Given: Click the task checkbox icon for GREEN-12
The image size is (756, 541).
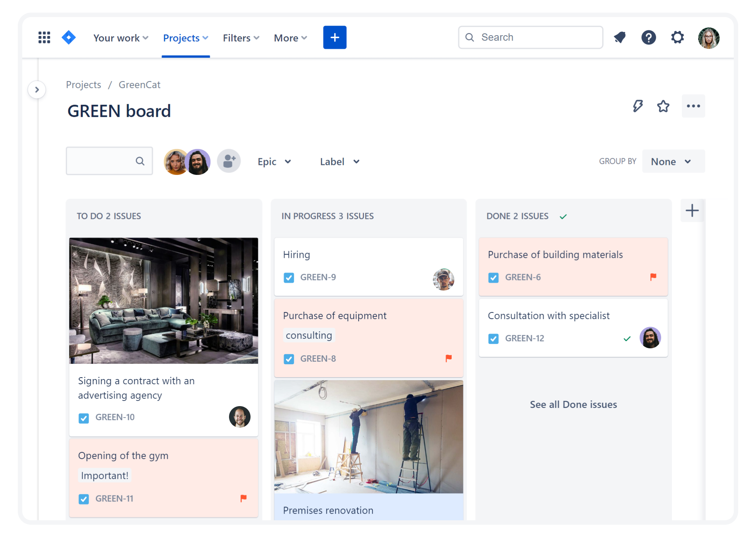Looking at the screenshot, I should (494, 339).
